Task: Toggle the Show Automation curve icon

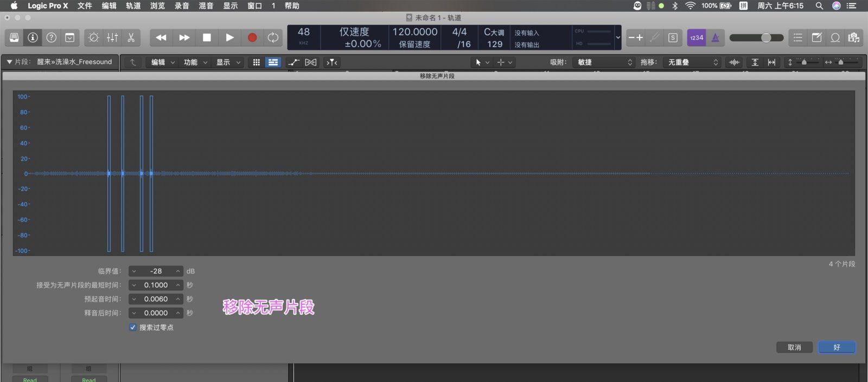Action: coord(293,62)
